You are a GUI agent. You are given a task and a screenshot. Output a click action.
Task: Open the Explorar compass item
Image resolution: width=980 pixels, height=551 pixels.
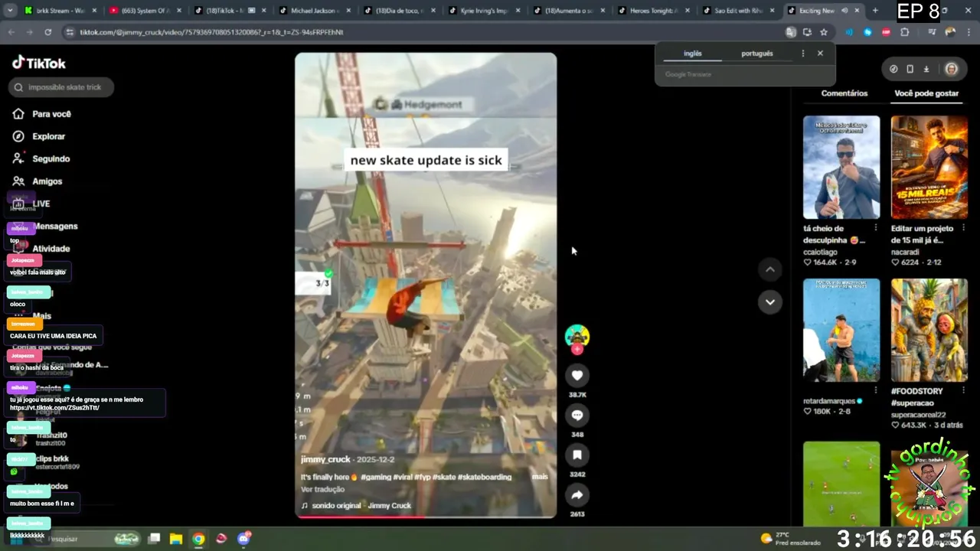pyautogui.click(x=39, y=136)
